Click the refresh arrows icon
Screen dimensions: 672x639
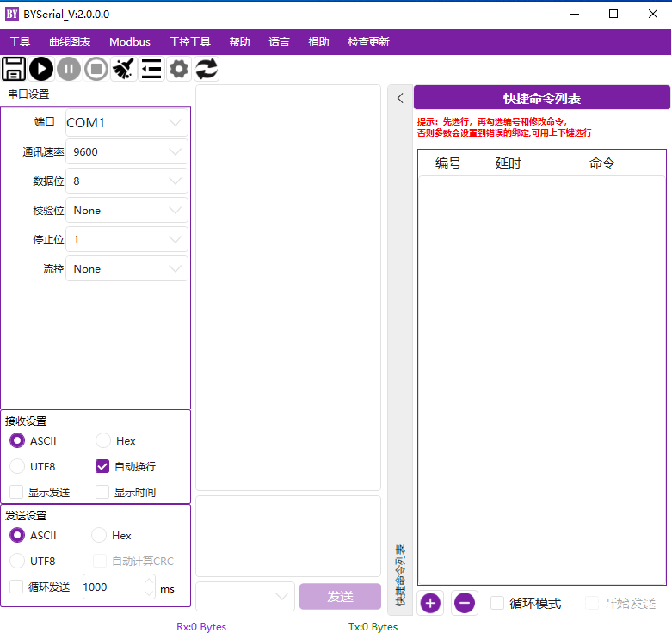click(207, 70)
